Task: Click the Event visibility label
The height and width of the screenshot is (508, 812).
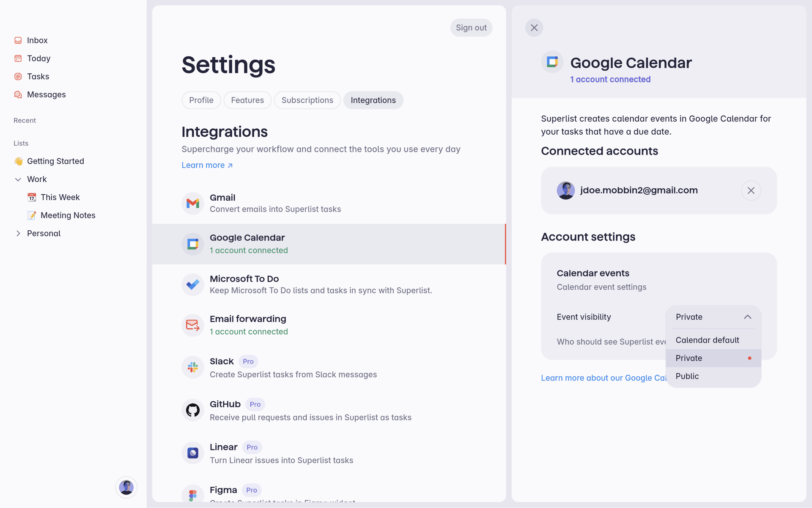Action: pyautogui.click(x=584, y=317)
